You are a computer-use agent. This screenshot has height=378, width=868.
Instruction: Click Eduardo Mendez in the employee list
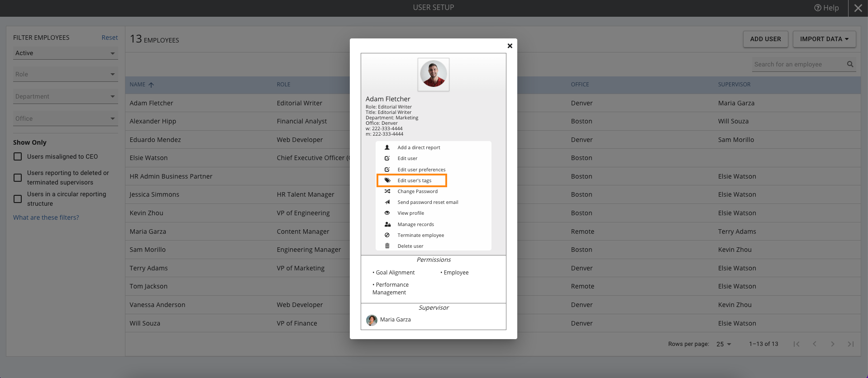pos(155,140)
